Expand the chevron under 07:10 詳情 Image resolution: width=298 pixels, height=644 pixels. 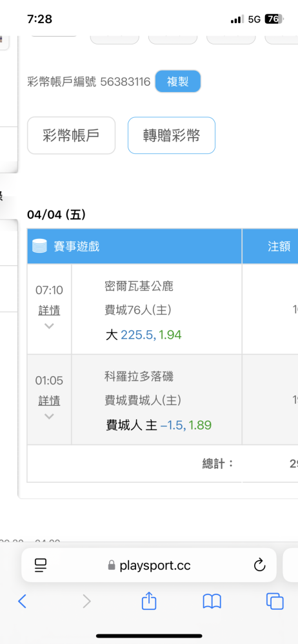[50, 326]
